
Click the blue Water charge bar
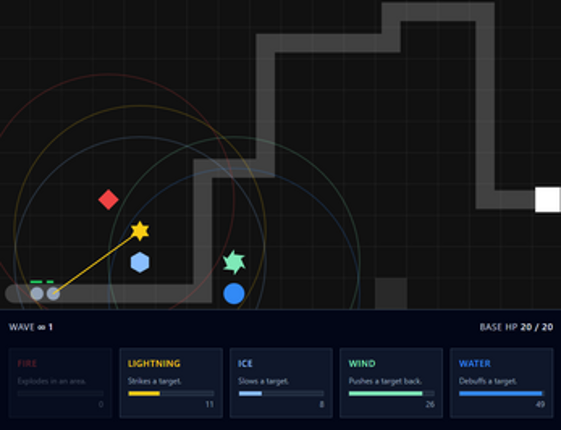click(501, 394)
